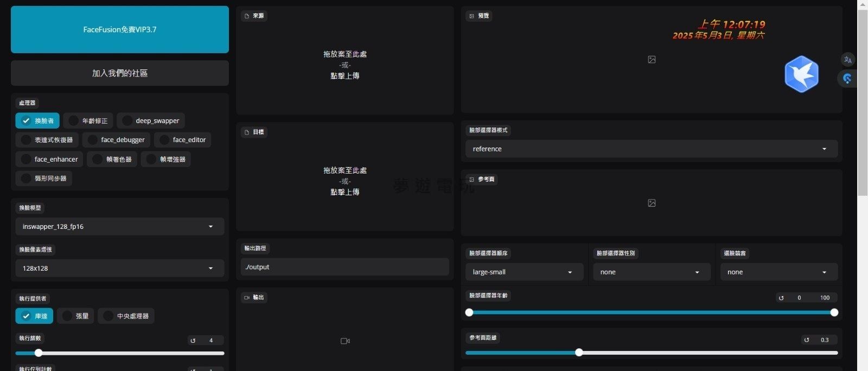The image size is (868, 371).
Task: Reset the reference face distance value
Action: (807, 340)
